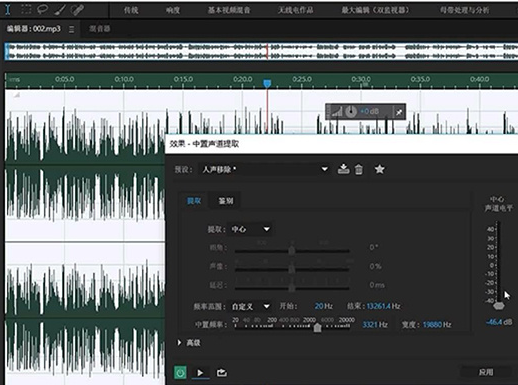Image resolution: width=518 pixels, height=385 pixels.
Task: Open the editor panel menu icon
Action: tap(71, 29)
